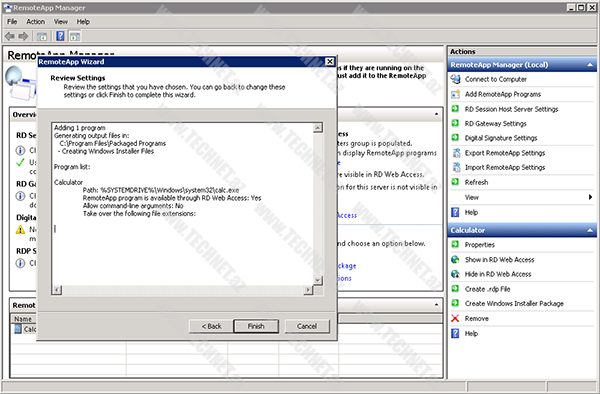Click RD Session Host Server Settings action
This screenshot has height=394, width=600.
(511, 109)
